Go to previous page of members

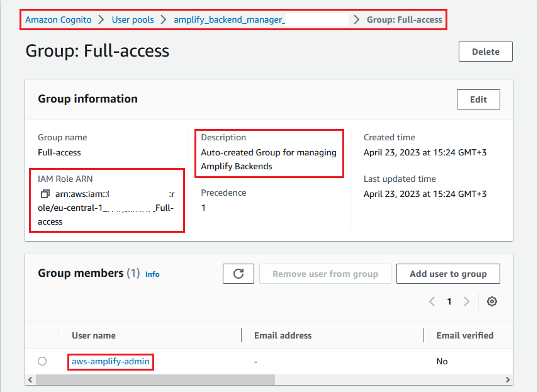point(432,301)
